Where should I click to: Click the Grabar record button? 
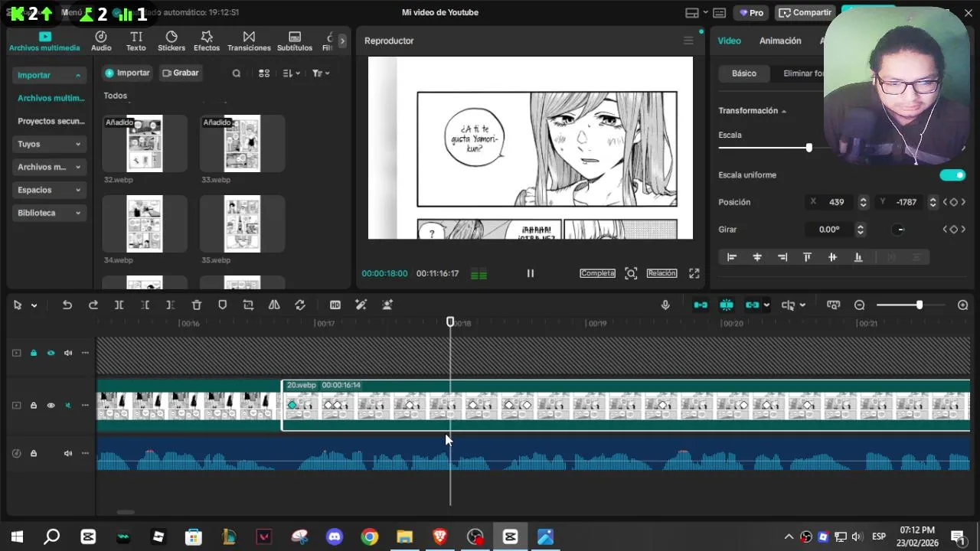click(181, 73)
